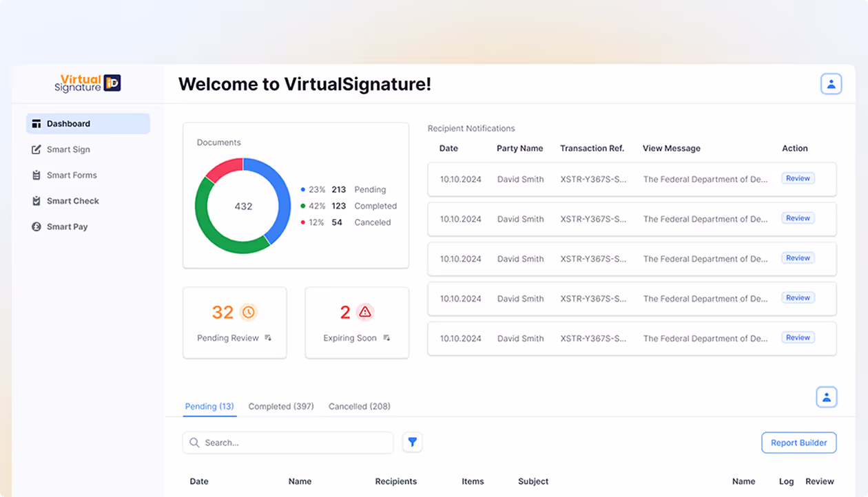Click the VirtualSignature ID logo

tap(88, 83)
